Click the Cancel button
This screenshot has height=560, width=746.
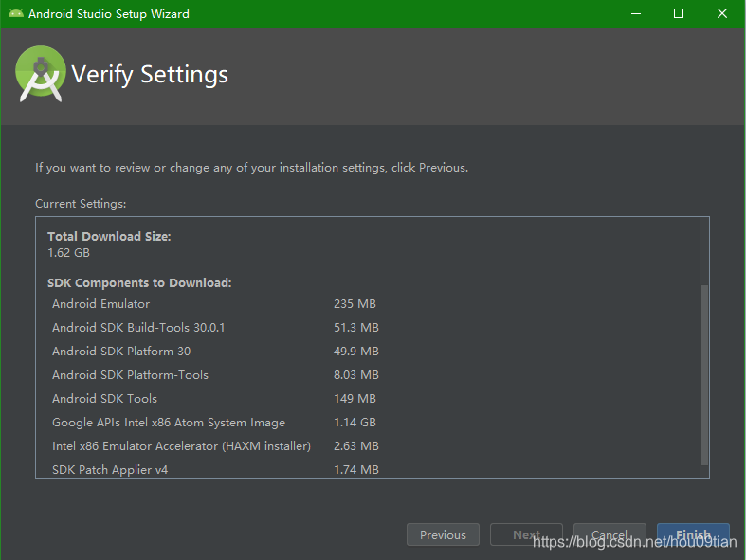pyautogui.click(x=610, y=534)
